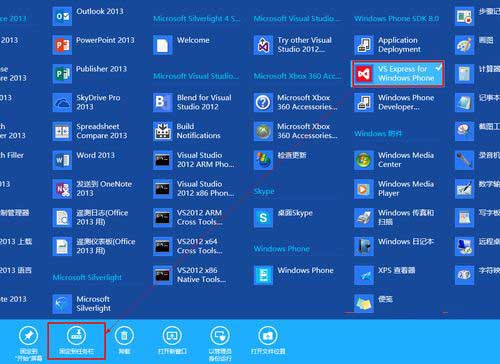Click 固定到任务栏 pin to taskbar button
Image resolution: width=500 pixels, height=364 pixels.
77,341
